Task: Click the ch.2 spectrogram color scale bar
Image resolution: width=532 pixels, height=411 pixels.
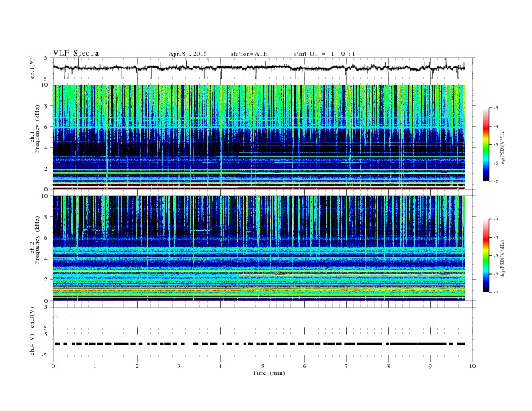Action: (x=486, y=255)
